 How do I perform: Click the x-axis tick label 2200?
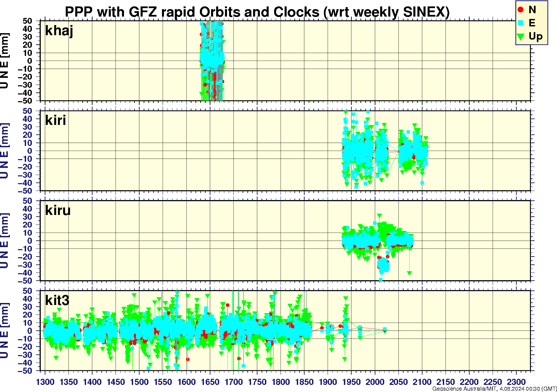pos(469,382)
